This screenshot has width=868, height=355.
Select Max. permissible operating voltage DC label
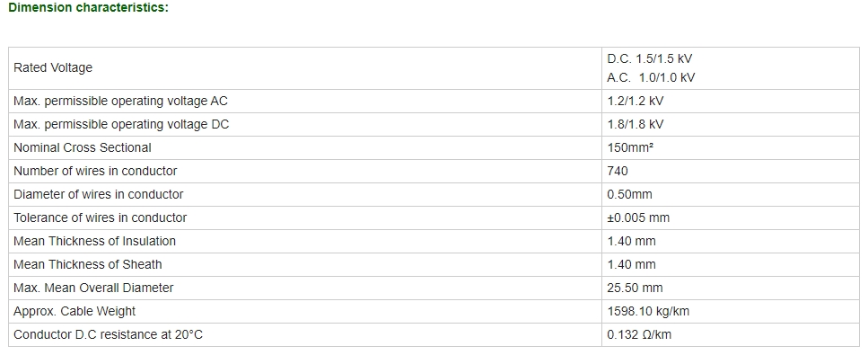click(x=120, y=125)
